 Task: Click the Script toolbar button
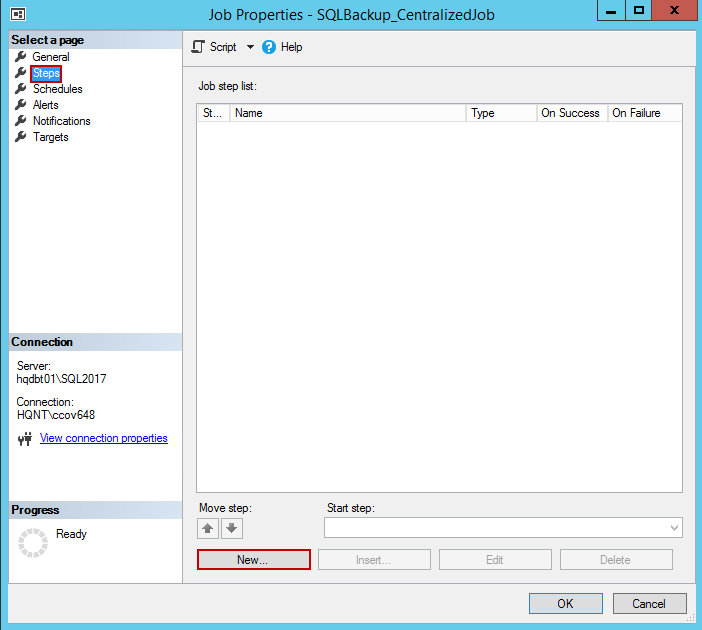pyautogui.click(x=214, y=47)
